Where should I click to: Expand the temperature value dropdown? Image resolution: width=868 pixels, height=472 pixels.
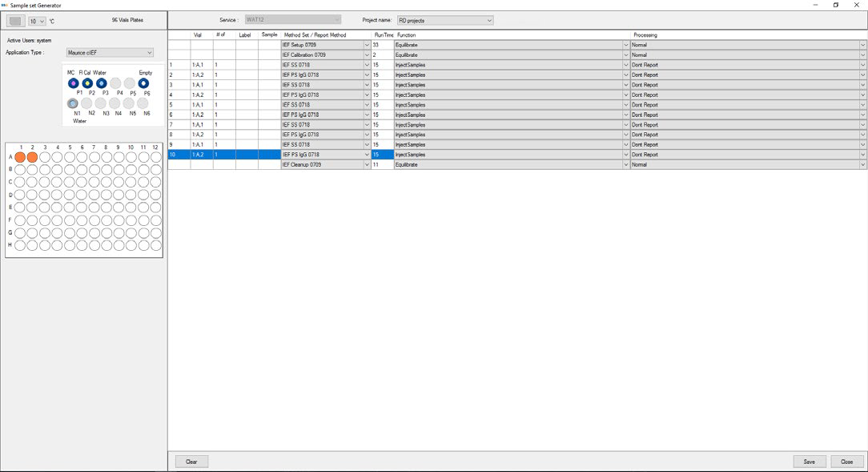(x=37, y=21)
